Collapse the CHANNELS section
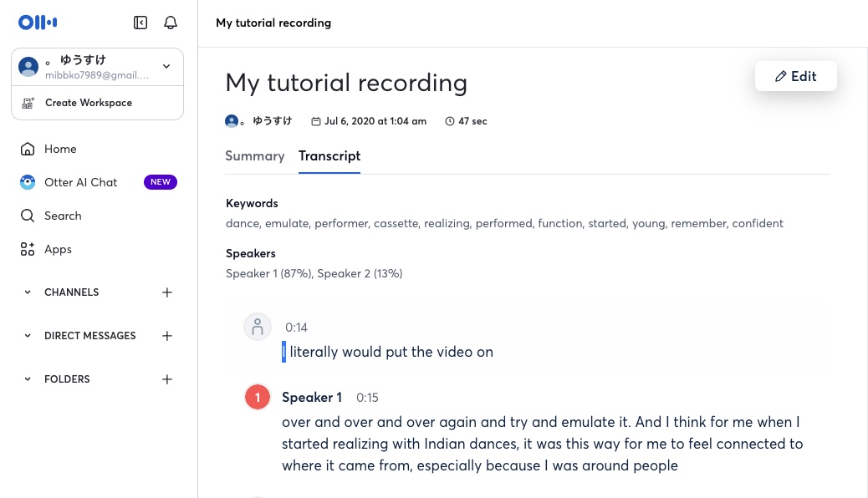868x498 pixels. click(28, 292)
